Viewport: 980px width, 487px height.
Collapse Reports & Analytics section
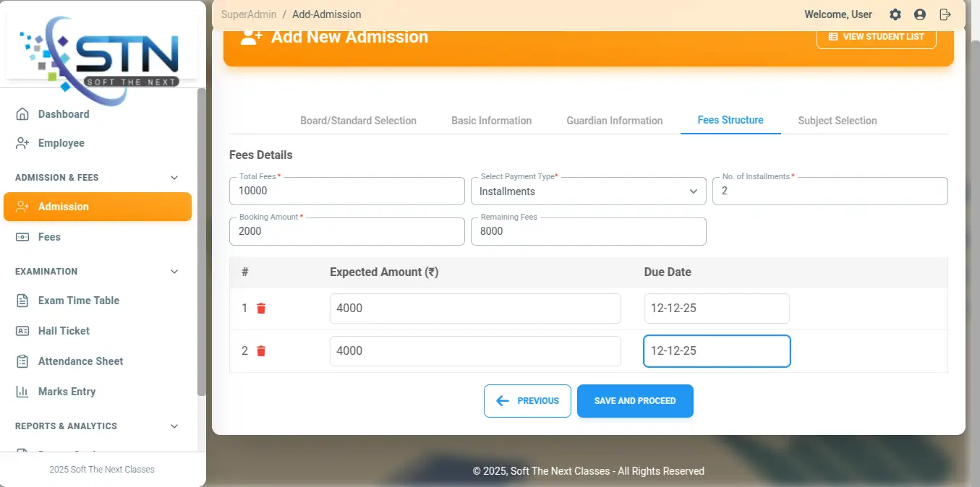174,426
